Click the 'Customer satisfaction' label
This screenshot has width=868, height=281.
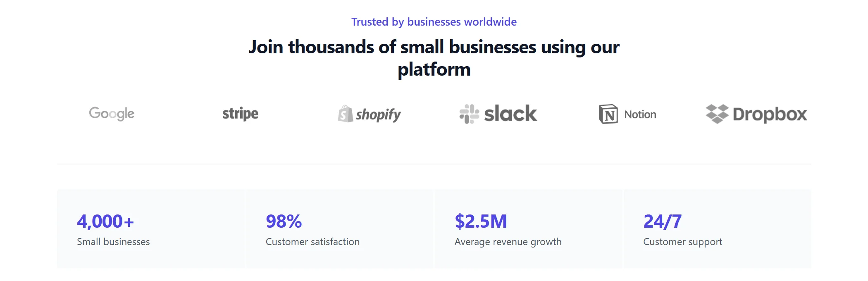click(x=312, y=242)
